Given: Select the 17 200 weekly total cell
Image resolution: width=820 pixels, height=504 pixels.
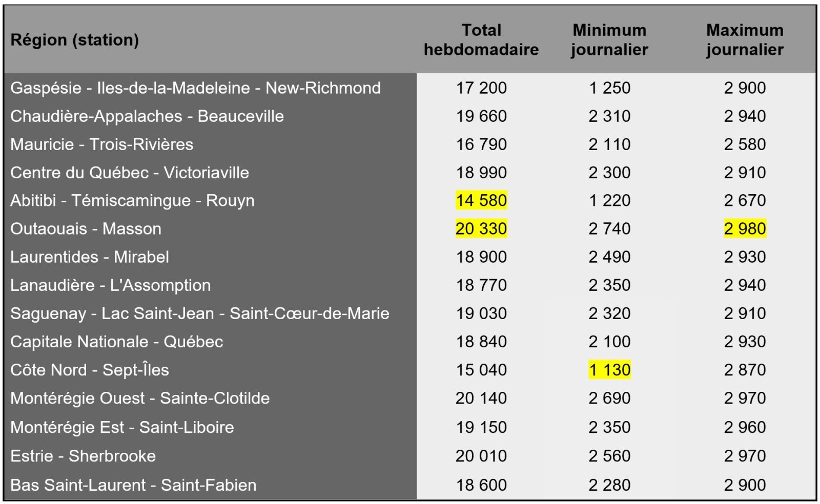Looking at the screenshot, I should (x=481, y=88).
